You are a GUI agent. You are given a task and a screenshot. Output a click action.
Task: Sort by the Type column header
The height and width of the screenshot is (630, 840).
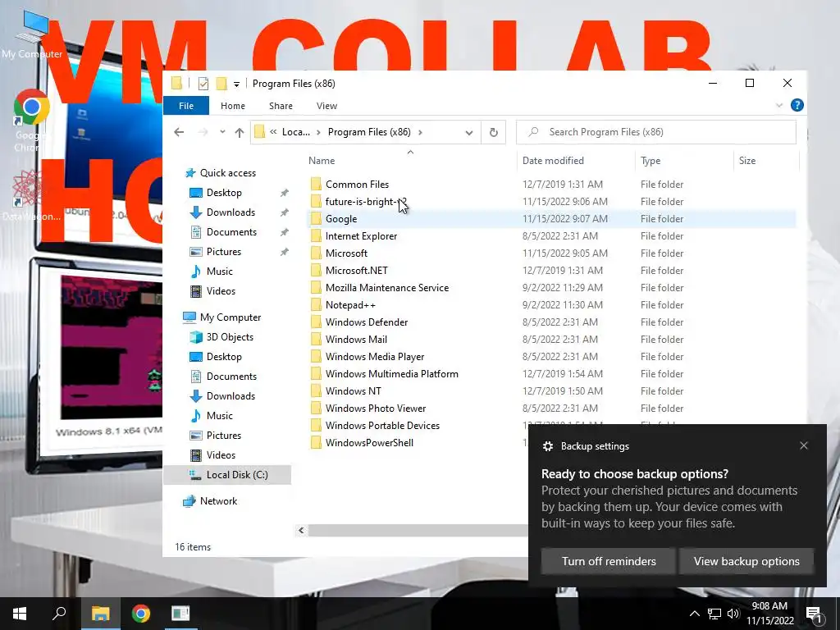[x=651, y=161]
